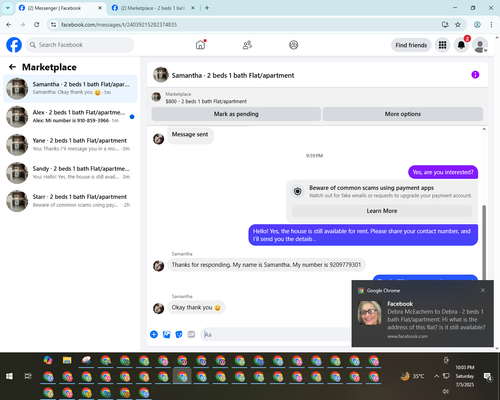Open weather widget showing 35°C
500x400 pixels.
coord(413,376)
